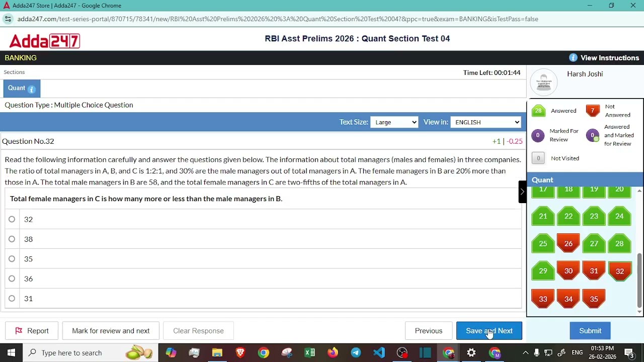Open Brave browser from taskbar
The height and width of the screenshot is (362, 644).
(x=240, y=353)
